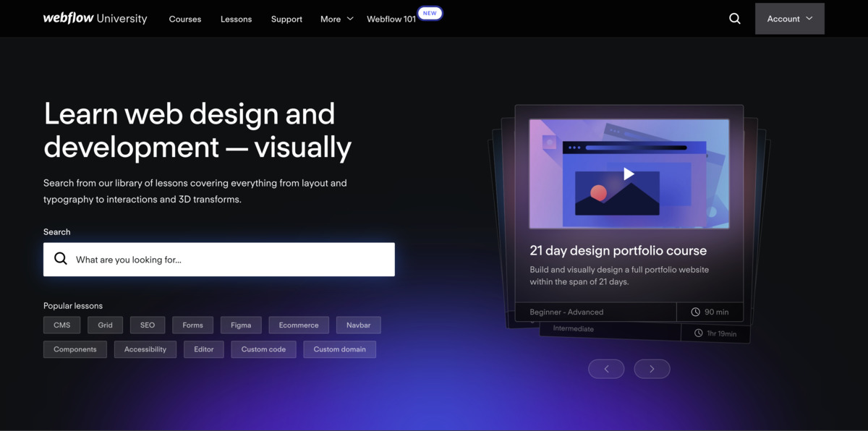
Task: Select the CMS popular lesson tag
Action: pos(62,325)
